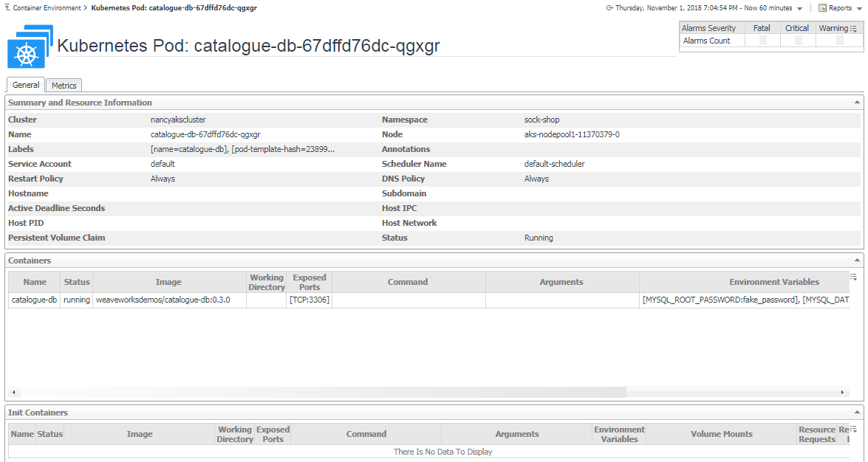Screen dimensions: 868x462
Task: Click the Warning alarms count cell
Action: [x=839, y=41]
